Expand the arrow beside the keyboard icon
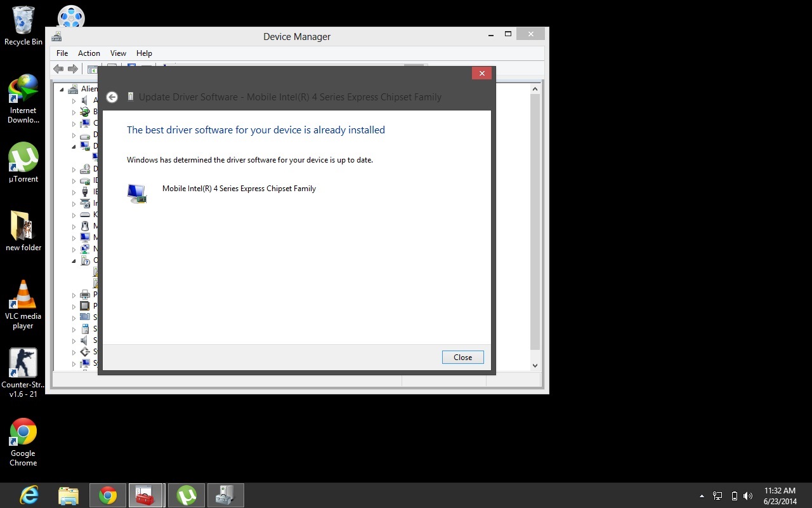The width and height of the screenshot is (812, 508). click(74, 215)
